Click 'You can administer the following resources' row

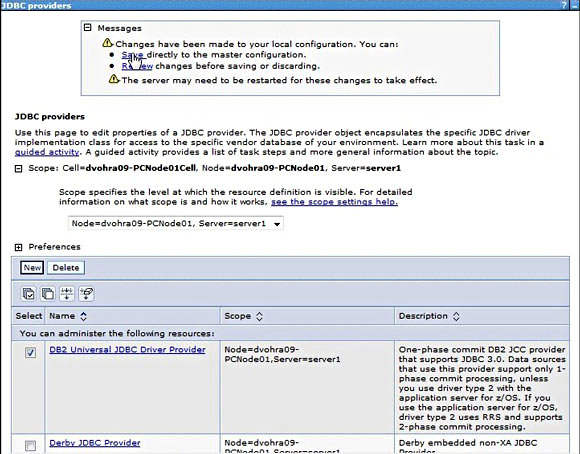pyautogui.click(x=290, y=333)
